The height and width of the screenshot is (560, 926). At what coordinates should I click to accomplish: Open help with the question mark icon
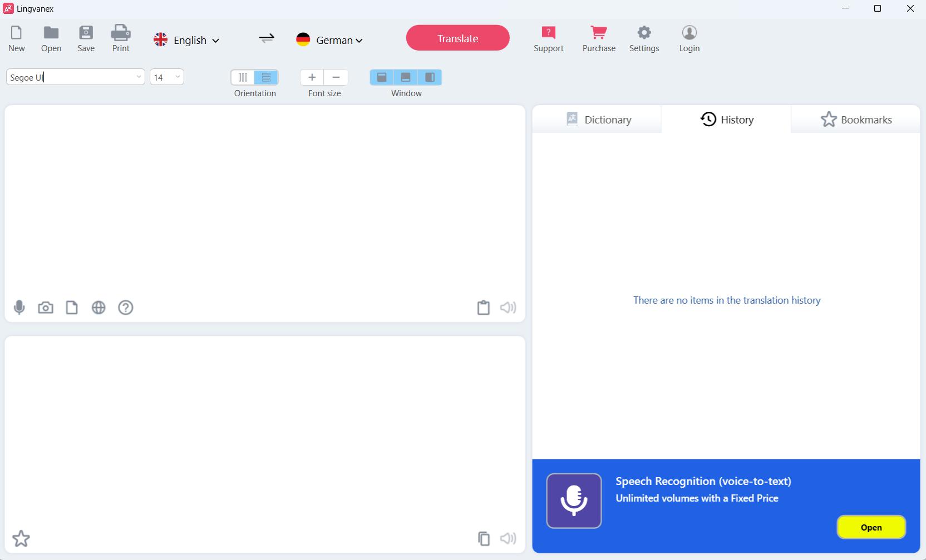[126, 308]
